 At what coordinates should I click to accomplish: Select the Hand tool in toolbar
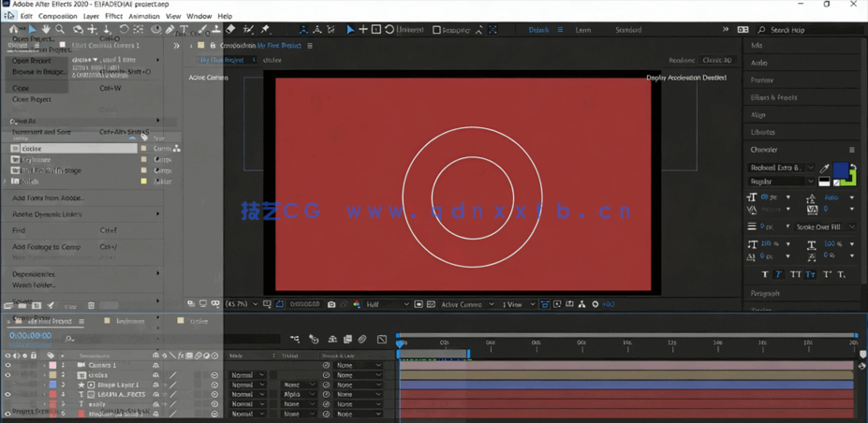click(x=45, y=30)
